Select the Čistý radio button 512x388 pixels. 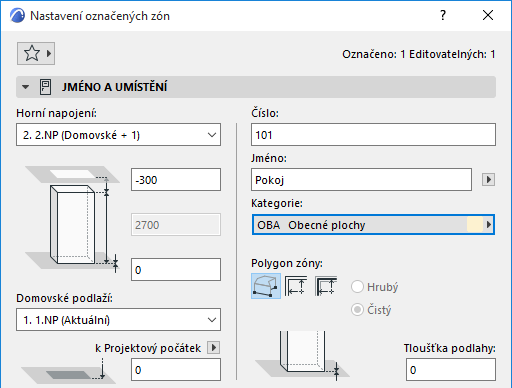pyautogui.click(x=357, y=310)
